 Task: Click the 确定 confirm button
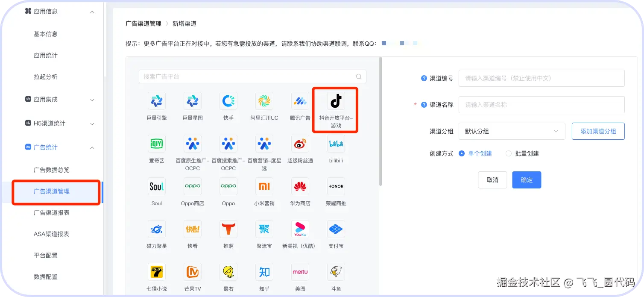coord(527,180)
